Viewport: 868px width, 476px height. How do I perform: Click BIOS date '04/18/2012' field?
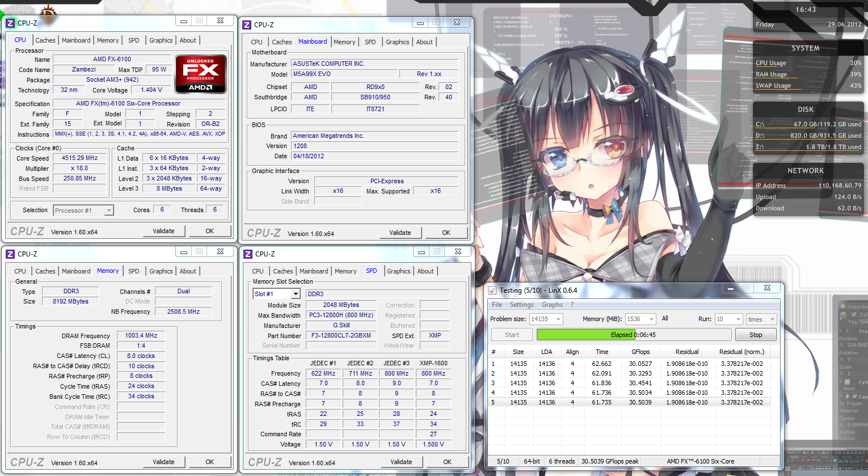tap(374, 156)
